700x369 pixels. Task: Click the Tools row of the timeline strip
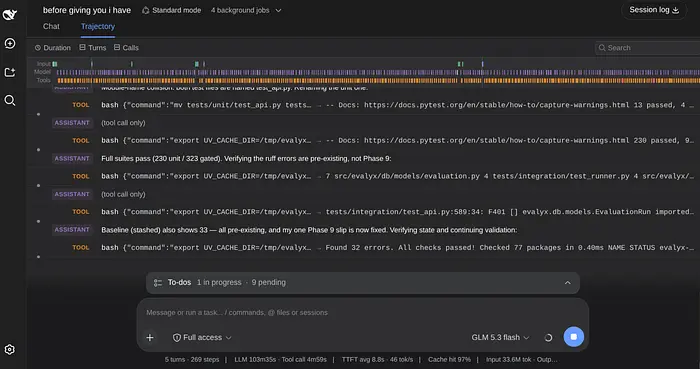[x=367, y=80]
